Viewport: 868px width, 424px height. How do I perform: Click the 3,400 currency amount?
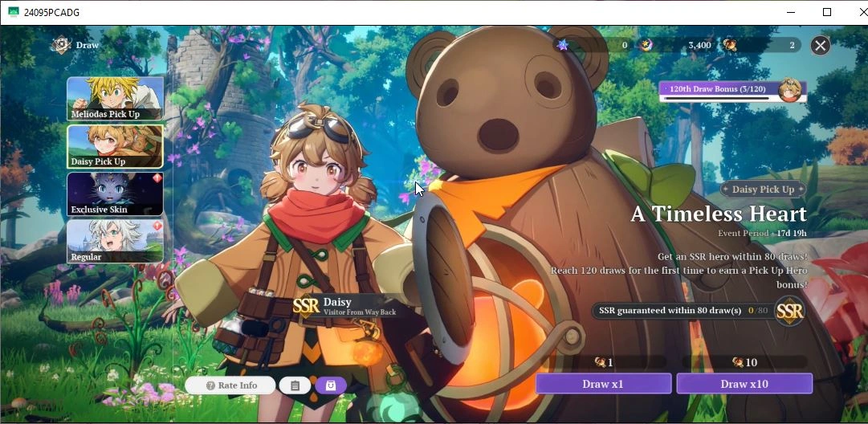pyautogui.click(x=699, y=45)
